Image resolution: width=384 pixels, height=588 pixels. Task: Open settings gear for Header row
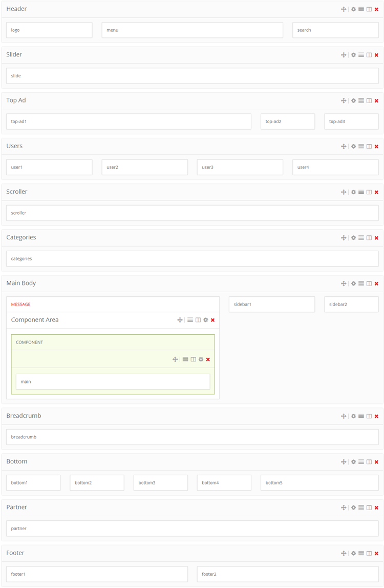(353, 9)
